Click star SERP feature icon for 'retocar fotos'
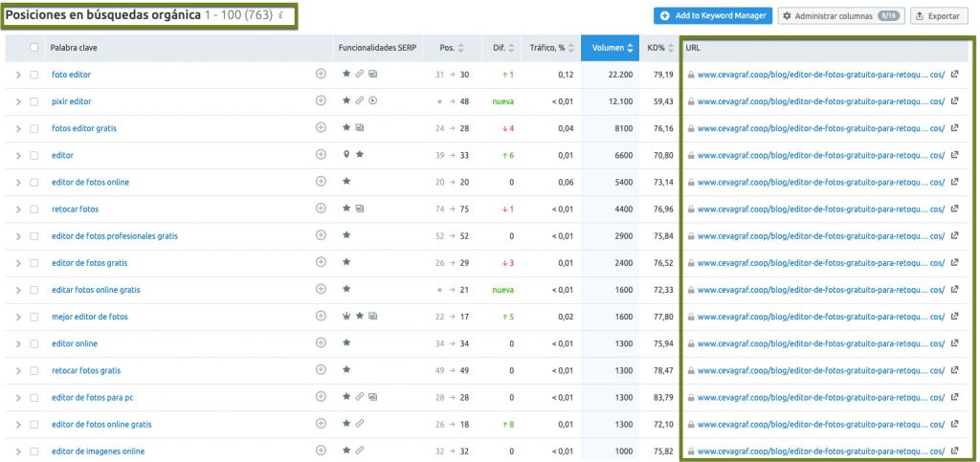 346,209
